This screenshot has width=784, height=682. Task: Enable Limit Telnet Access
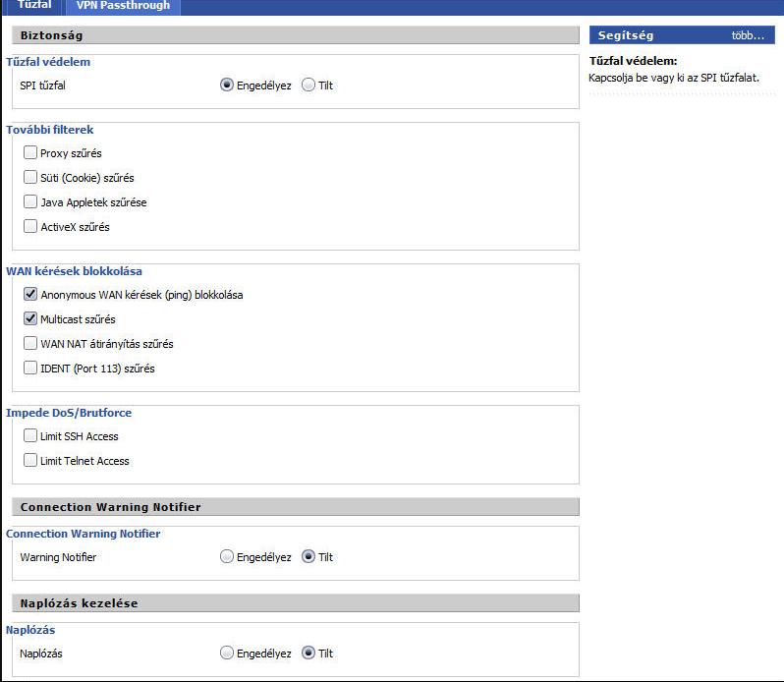[30, 460]
